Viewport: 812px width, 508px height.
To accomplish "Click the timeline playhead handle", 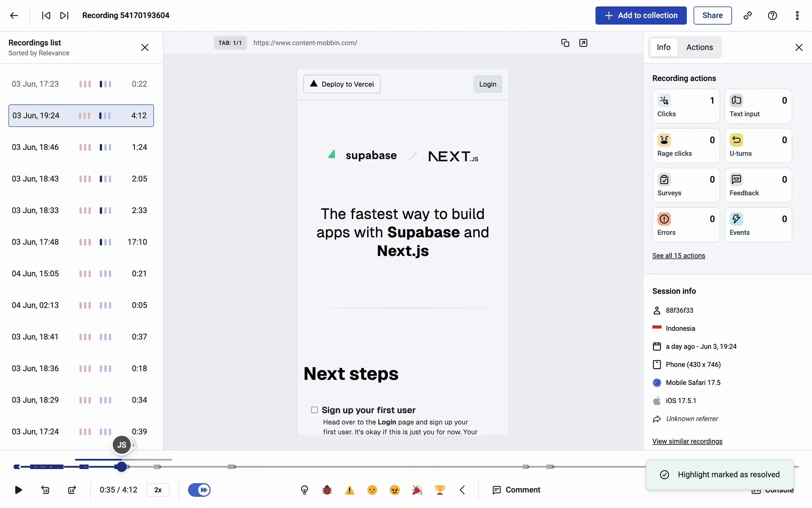I will point(121,467).
